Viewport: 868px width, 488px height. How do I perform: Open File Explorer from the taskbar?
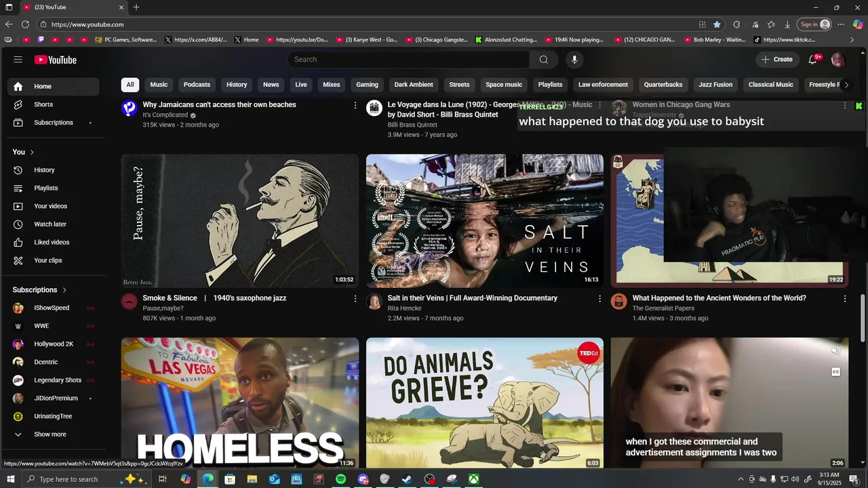pos(252,479)
